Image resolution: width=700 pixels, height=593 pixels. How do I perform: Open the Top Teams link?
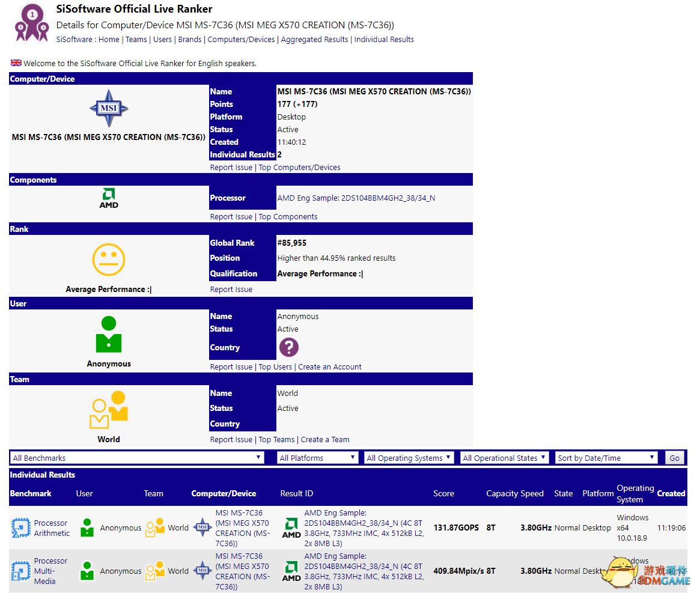(277, 439)
